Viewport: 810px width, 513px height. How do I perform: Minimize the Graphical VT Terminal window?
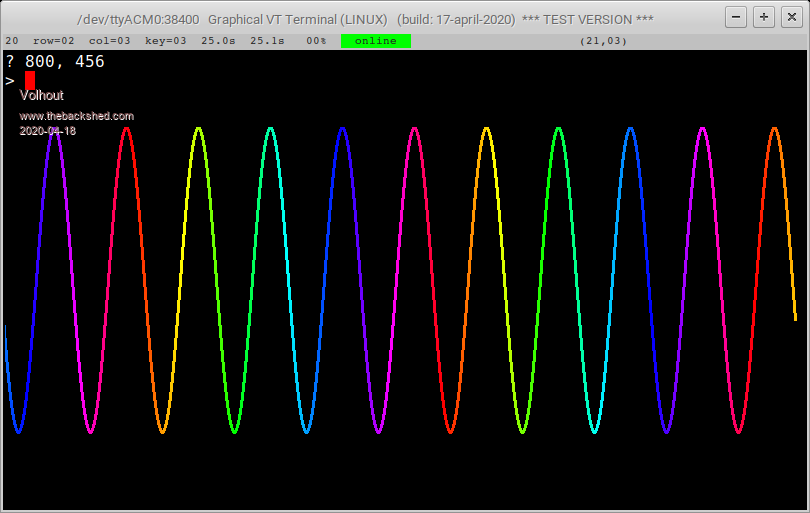click(735, 18)
